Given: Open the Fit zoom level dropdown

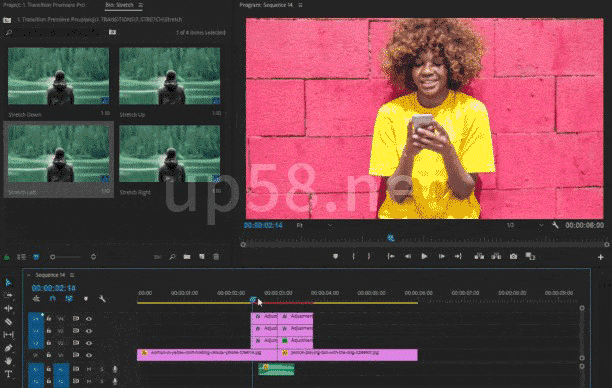Looking at the screenshot, I should pyautogui.click(x=315, y=225).
